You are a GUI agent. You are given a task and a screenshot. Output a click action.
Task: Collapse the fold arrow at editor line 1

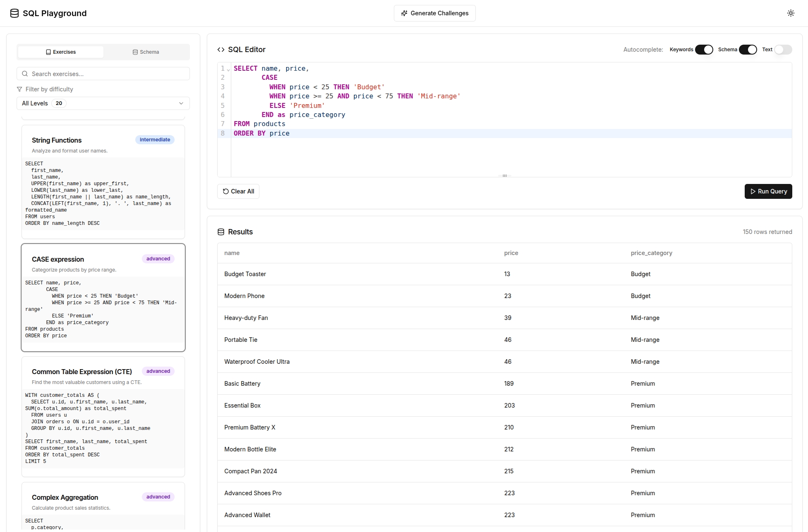click(x=228, y=70)
